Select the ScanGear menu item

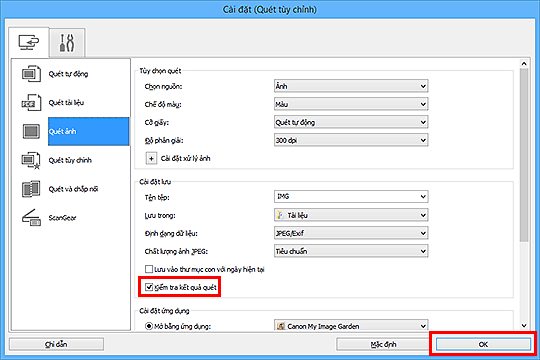pos(62,218)
